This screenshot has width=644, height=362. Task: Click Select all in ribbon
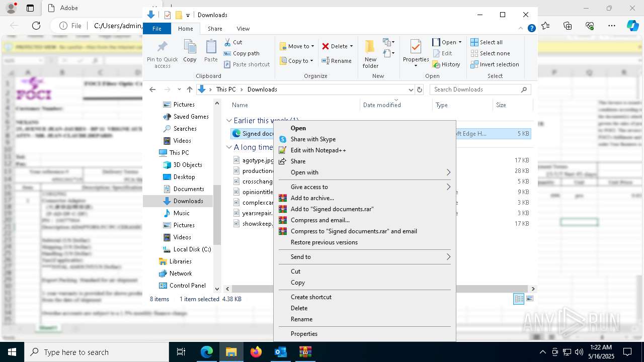(x=487, y=42)
